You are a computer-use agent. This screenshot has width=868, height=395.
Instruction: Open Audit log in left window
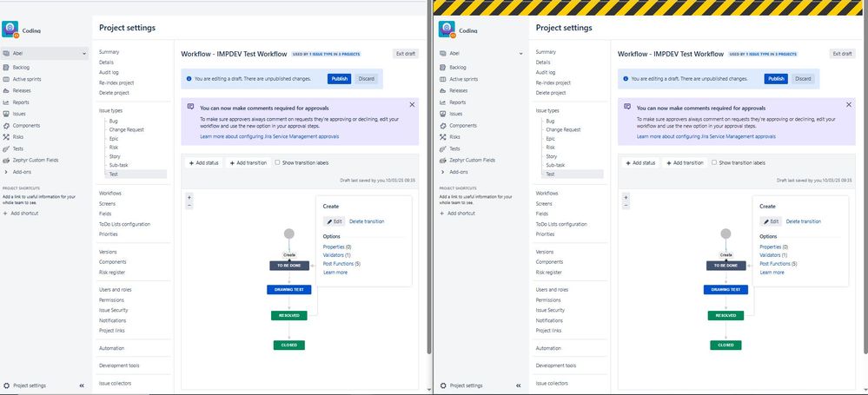[x=109, y=72]
